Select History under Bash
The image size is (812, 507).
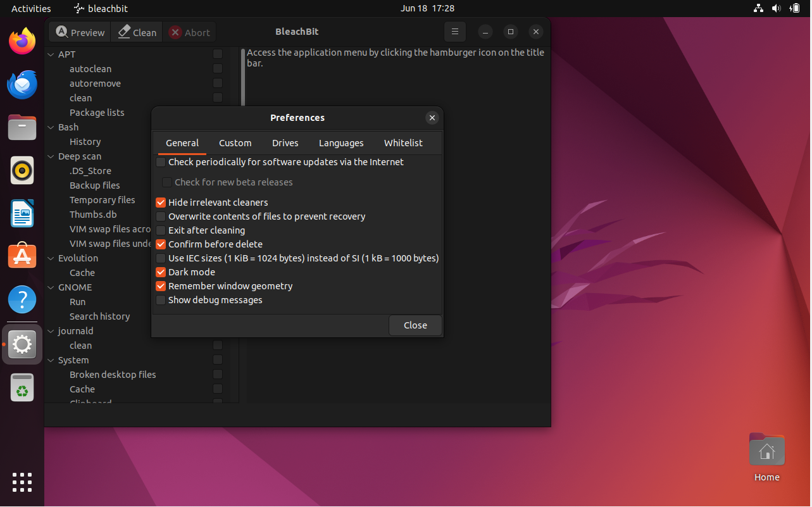click(x=85, y=142)
